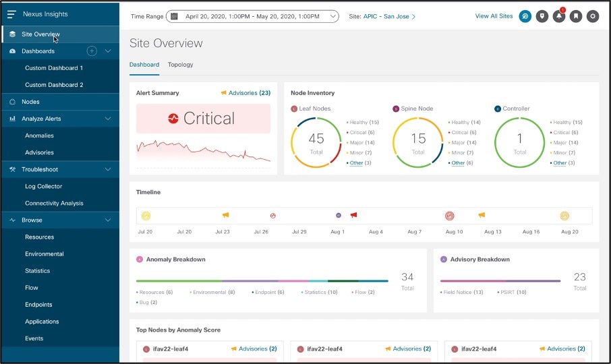
Task: Select the Jul 23 orange megaphone marker
Action: click(226, 215)
